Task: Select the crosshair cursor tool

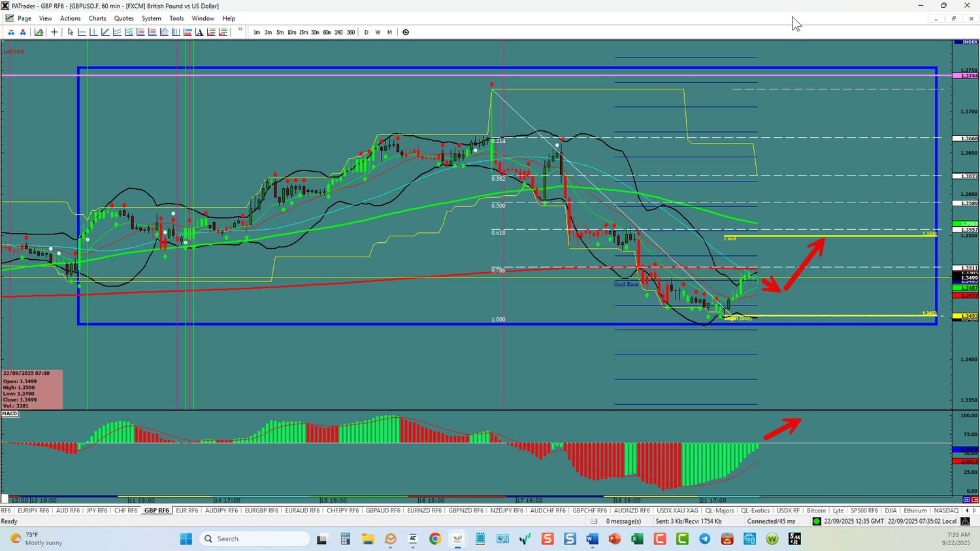Action: 54,32
